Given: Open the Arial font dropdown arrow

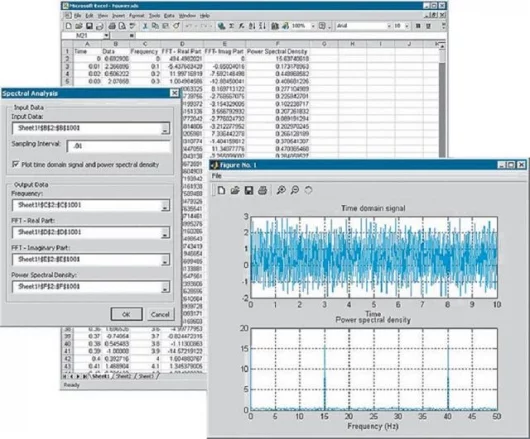Looking at the screenshot, I should (x=389, y=26).
